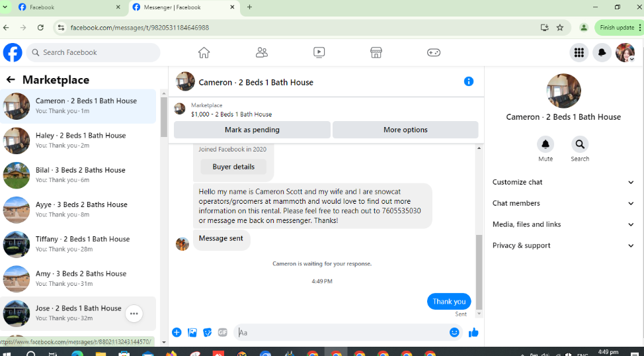Open Bilal 3 Beds 2 Baths House chat
Image resolution: width=644 pixels, height=356 pixels.
pos(78,175)
